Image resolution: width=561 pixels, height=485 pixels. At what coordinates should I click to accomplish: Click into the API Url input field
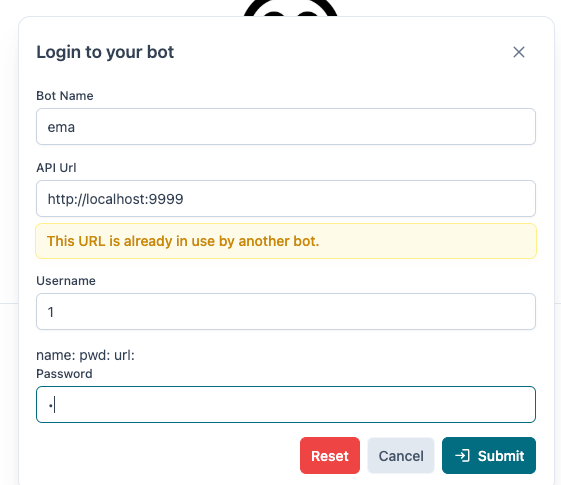coord(286,199)
